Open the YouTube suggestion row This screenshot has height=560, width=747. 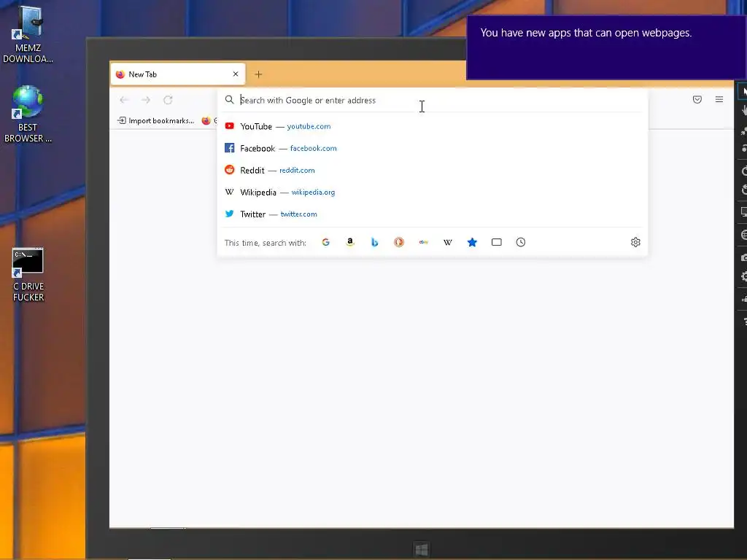click(432, 126)
